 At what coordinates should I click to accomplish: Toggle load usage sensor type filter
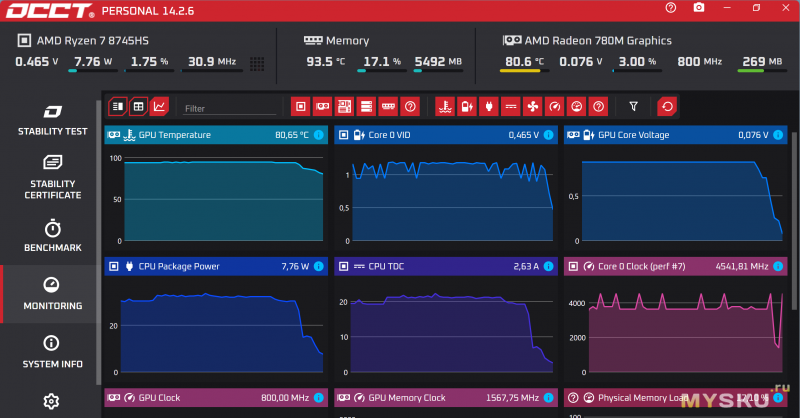click(x=577, y=107)
